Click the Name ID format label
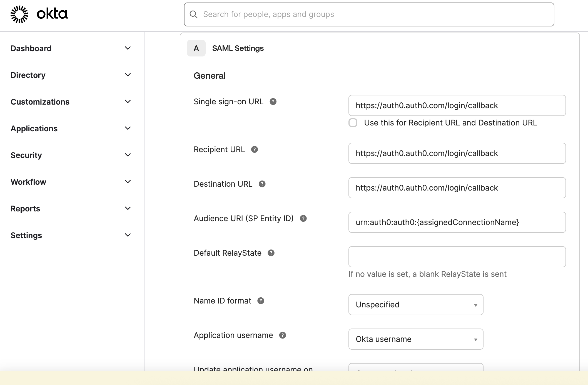588x385 pixels. coord(223,301)
